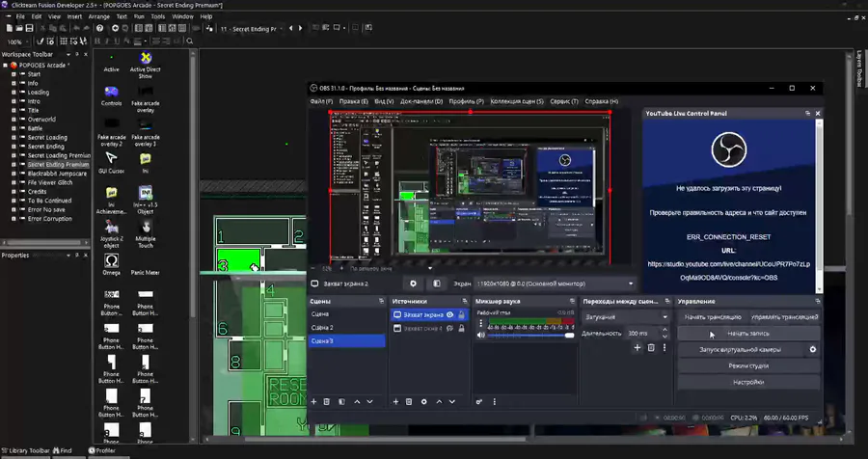Go to previous frame with left arrow
Viewport: 868px width, 459px height.
291,28
